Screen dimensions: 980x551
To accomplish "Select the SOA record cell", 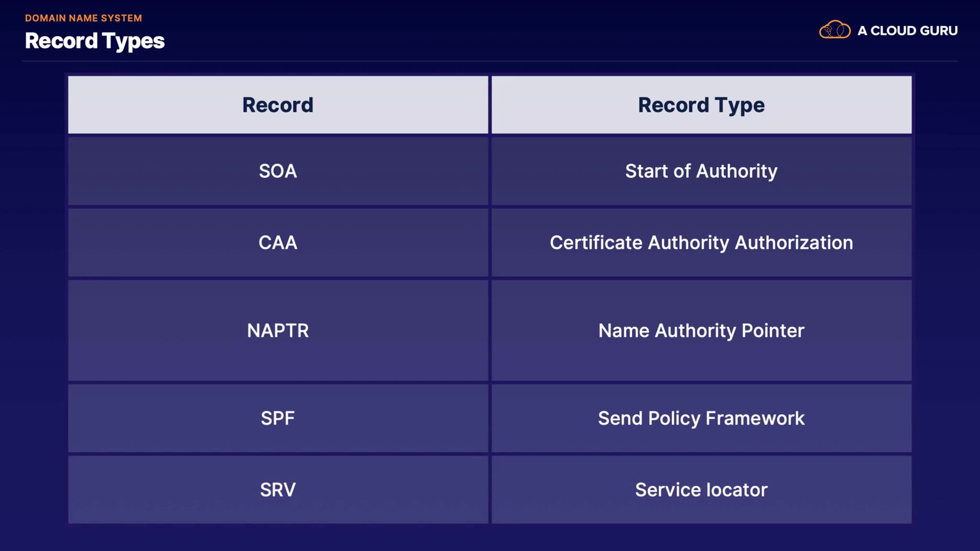I will click(278, 171).
